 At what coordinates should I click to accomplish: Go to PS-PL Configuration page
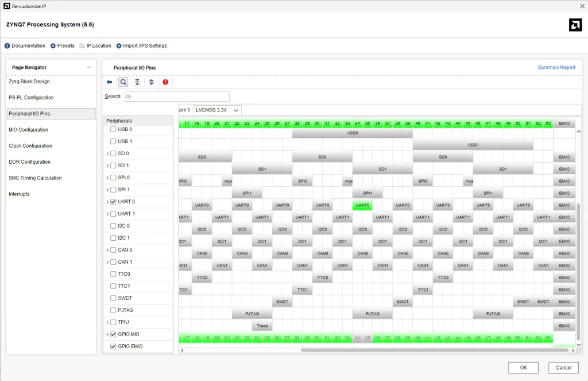tap(31, 98)
